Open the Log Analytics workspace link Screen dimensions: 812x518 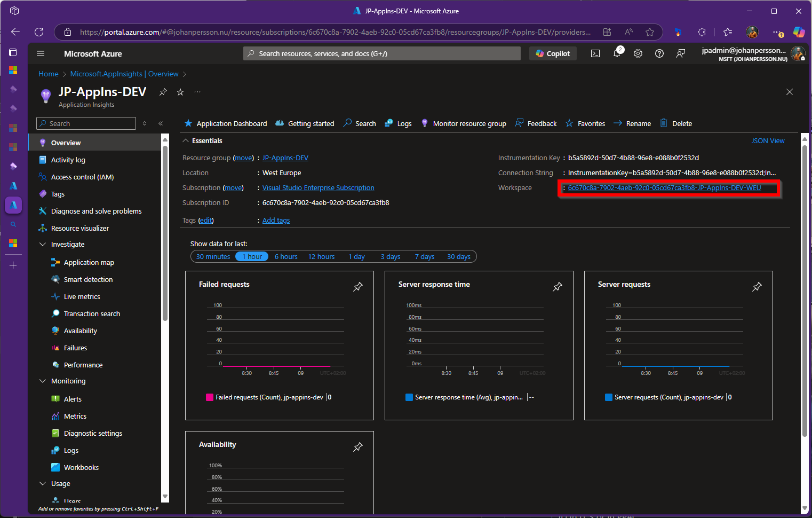click(664, 188)
